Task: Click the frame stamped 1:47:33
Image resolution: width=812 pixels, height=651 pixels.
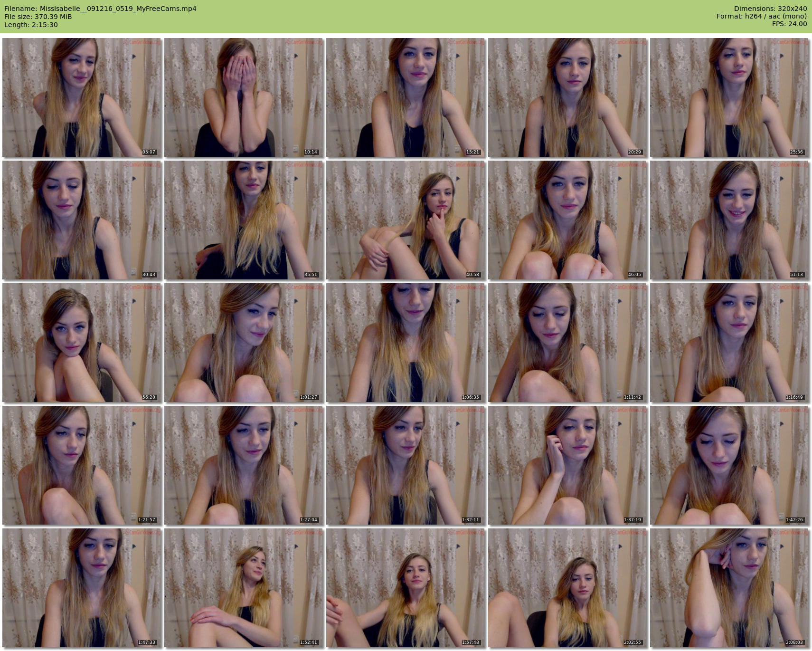Action: (x=82, y=588)
